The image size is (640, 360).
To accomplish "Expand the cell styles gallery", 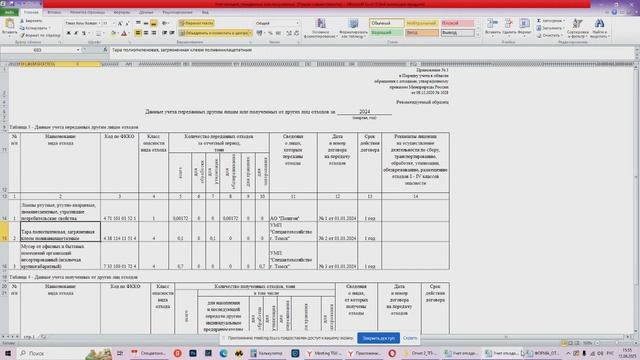I will click(x=478, y=36).
